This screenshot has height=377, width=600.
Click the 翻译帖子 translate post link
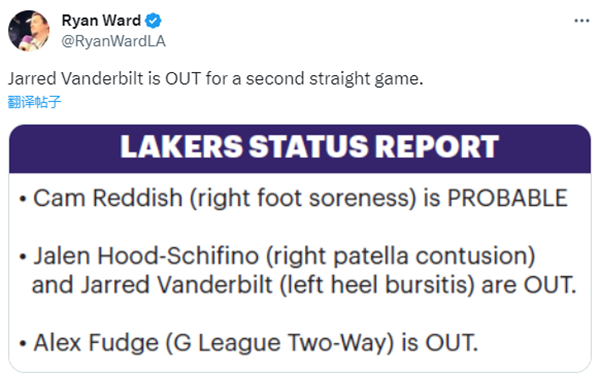(x=34, y=102)
